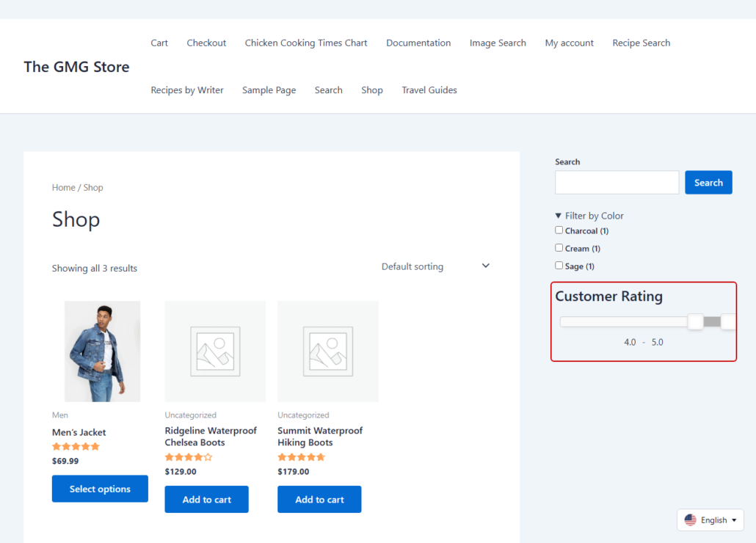Click the minimum rating slider handle
Viewport: 756px width, 543px height.
point(695,321)
